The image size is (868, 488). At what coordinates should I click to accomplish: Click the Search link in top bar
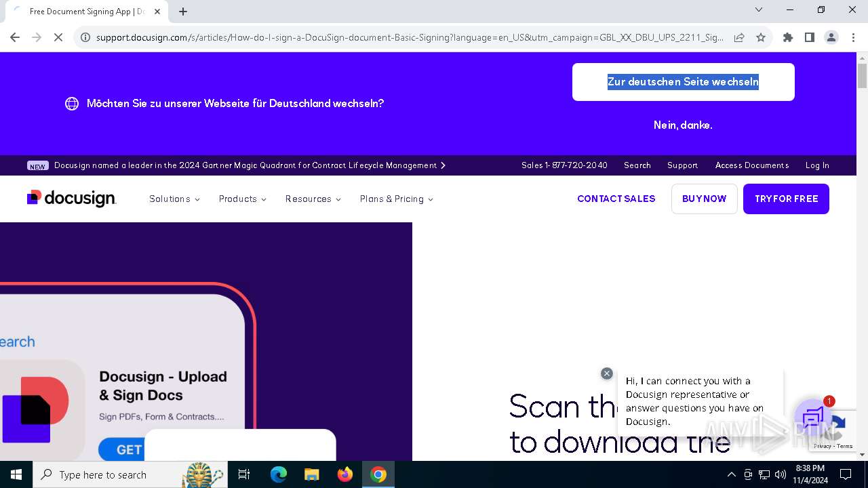tap(637, 165)
